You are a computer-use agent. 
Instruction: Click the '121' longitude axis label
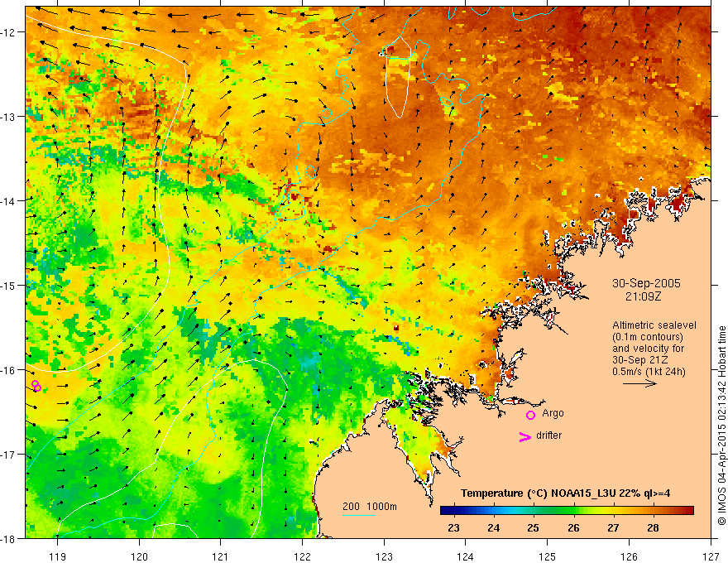coord(221,556)
